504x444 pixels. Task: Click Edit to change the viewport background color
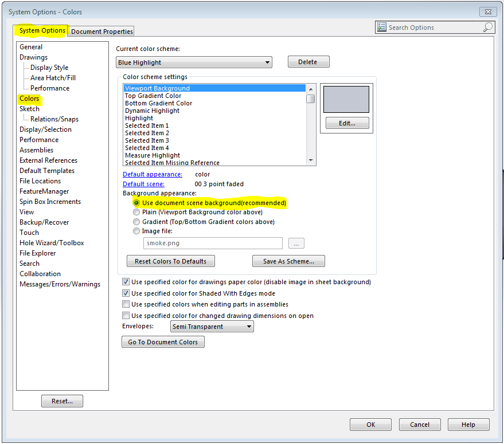[347, 123]
